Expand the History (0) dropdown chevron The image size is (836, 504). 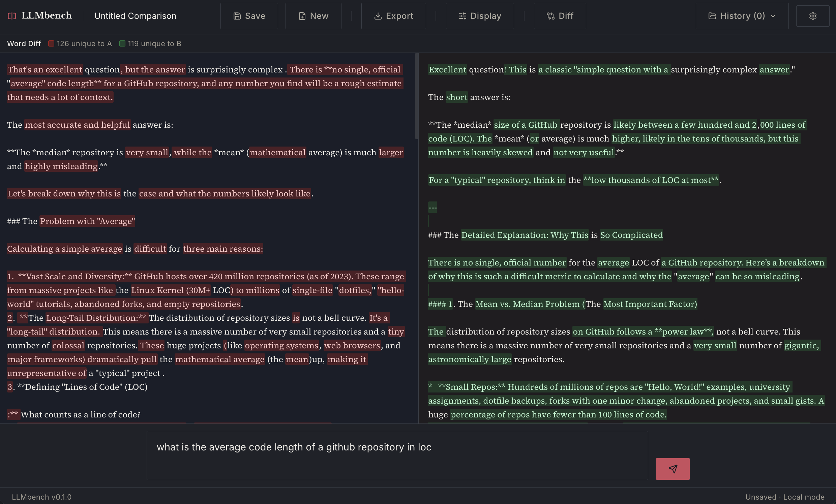(773, 16)
